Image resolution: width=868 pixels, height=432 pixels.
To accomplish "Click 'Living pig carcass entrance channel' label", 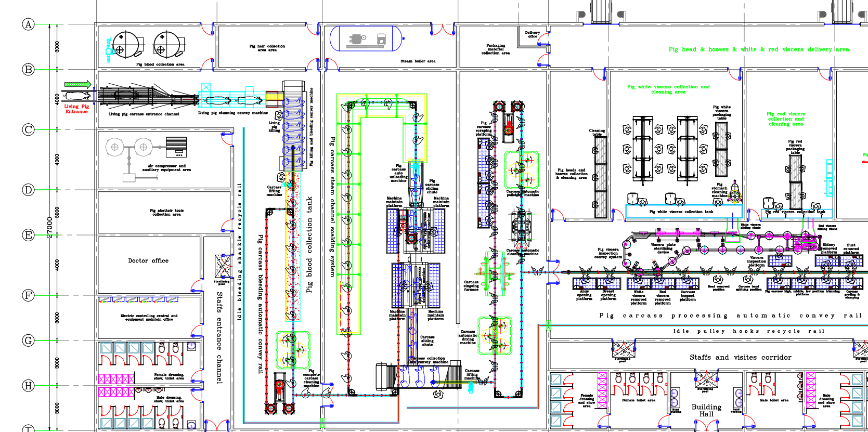I will [x=144, y=114].
